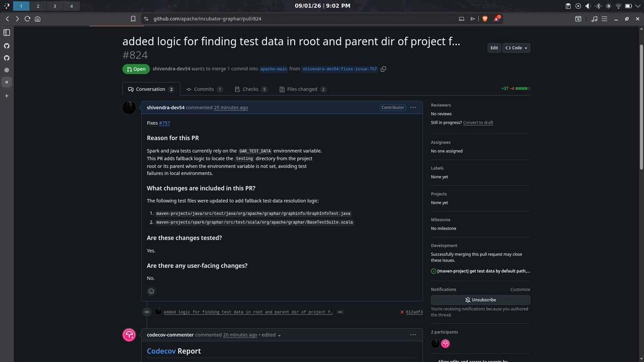Open the music note media control icon
The width and height of the screenshot is (644, 362).
tap(595, 18)
